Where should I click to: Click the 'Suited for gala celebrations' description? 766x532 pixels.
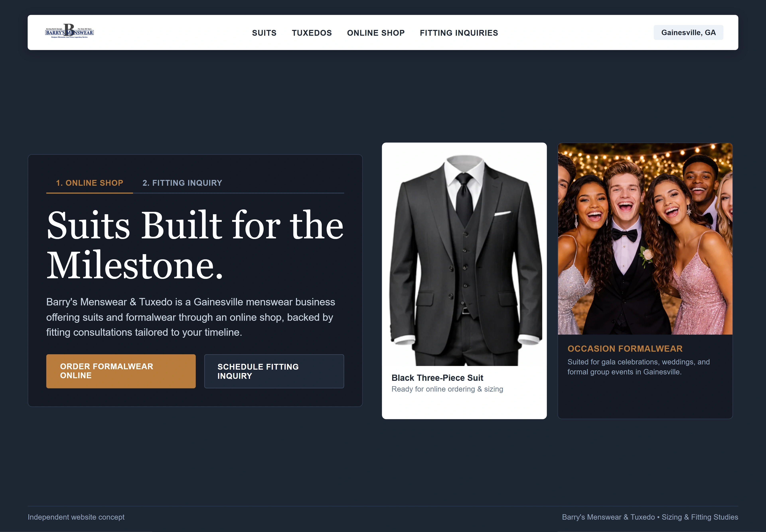point(639,367)
